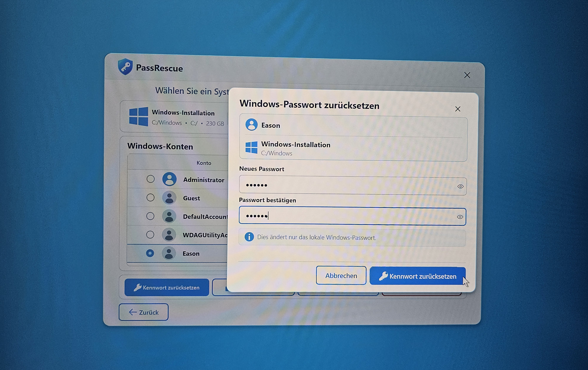Confirm with dialog Kennwort zurücksetzen button
The height and width of the screenshot is (370, 588).
click(418, 276)
